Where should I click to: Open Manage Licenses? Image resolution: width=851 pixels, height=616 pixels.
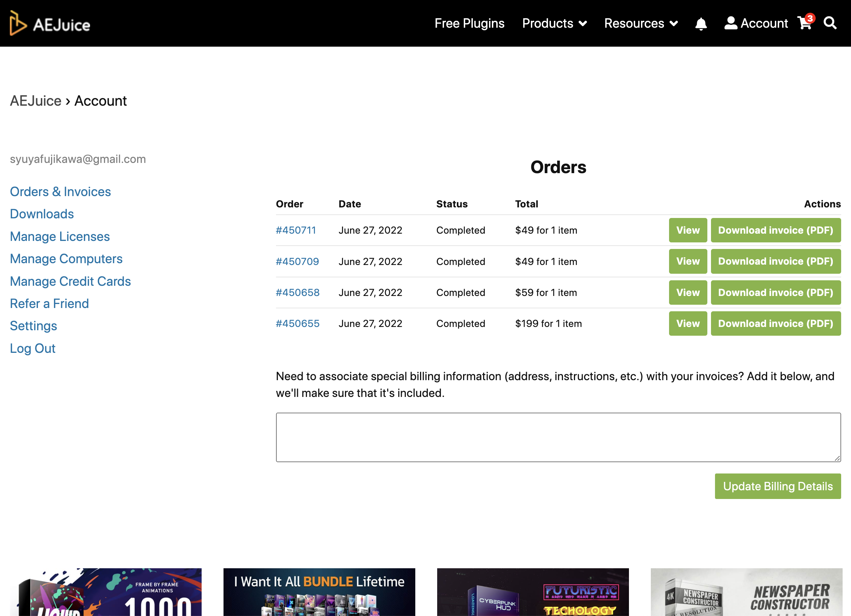click(x=60, y=236)
